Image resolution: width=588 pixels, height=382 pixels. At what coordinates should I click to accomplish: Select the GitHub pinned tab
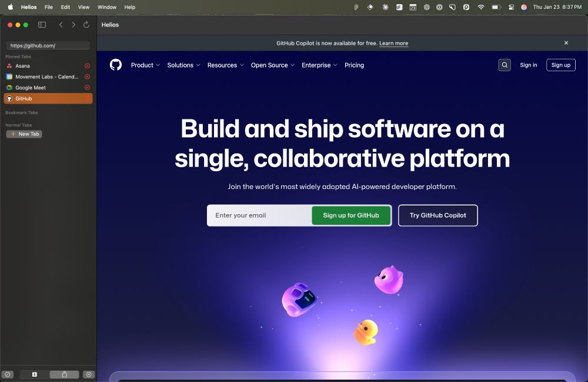click(x=48, y=98)
